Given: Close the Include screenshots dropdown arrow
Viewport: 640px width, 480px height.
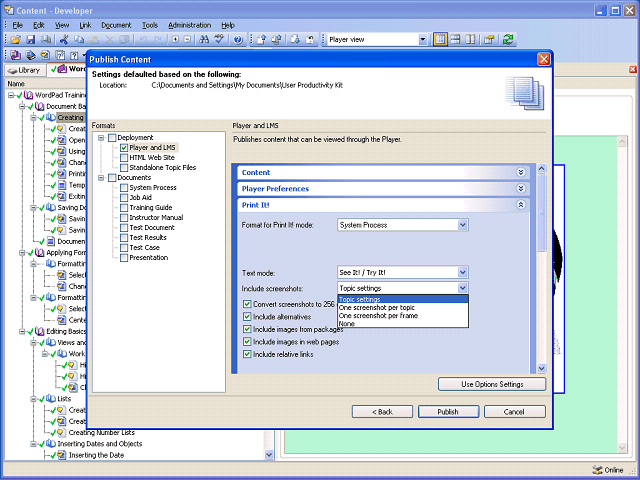Looking at the screenshot, I should pos(462,288).
